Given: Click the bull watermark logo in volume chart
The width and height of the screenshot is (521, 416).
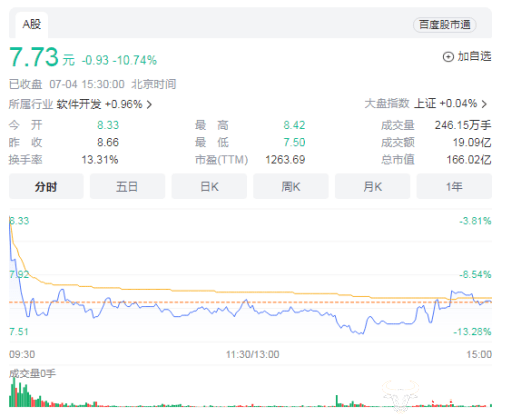Looking at the screenshot, I should pyautogui.click(x=400, y=395).
